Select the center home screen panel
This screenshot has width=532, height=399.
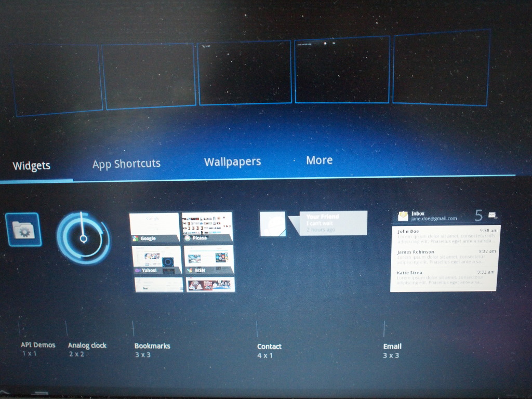tap(245, 72)
